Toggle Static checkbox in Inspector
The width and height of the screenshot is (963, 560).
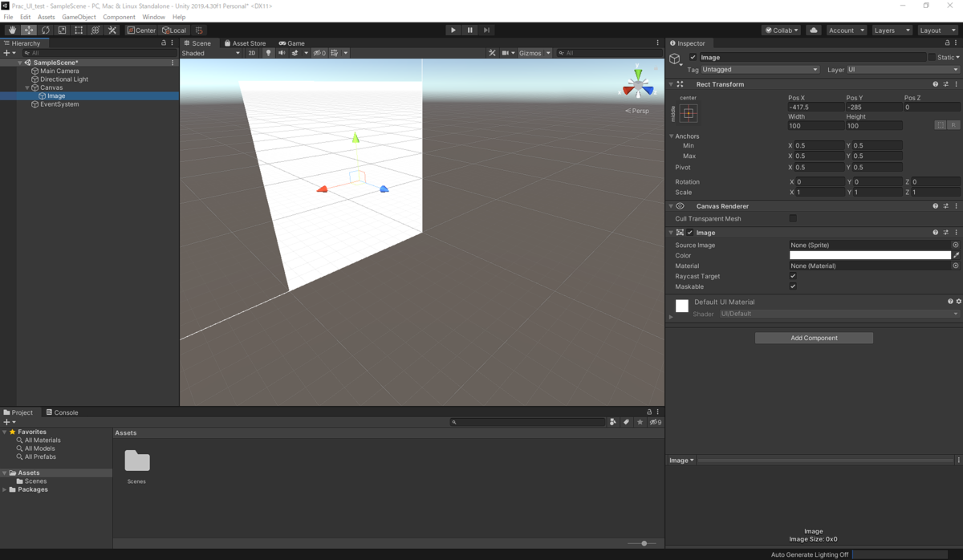[932, 58]
